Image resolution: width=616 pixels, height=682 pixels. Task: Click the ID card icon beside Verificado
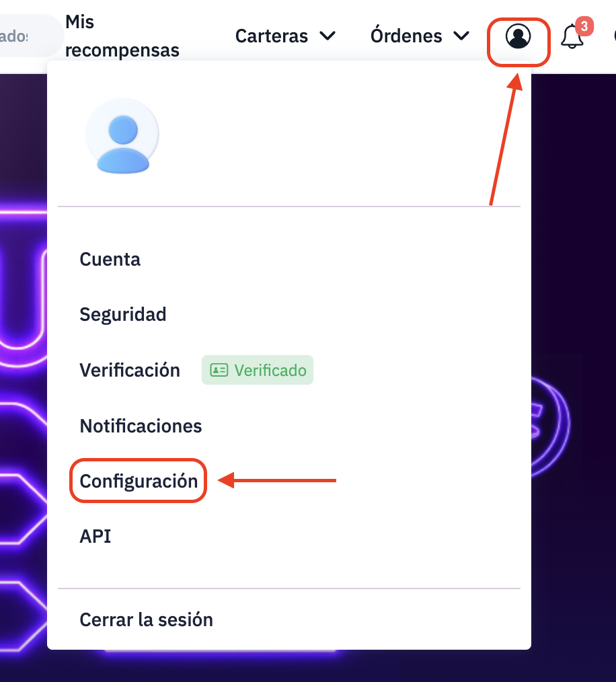click(x=219, y=370)
